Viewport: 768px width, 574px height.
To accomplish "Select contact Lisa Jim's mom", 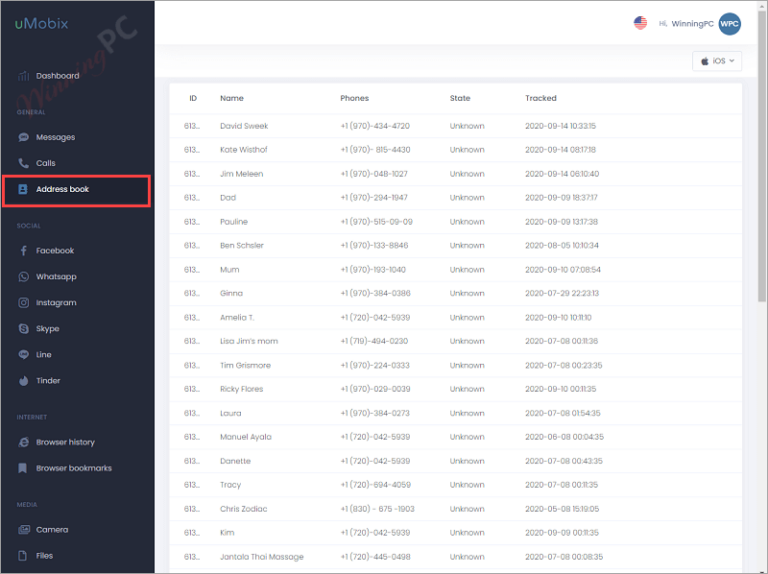I will coord(249,341).
